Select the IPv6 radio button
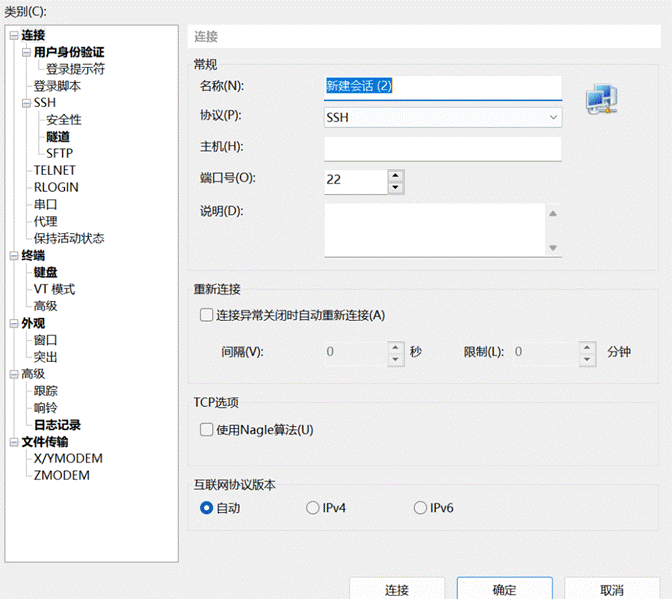The image size is (672, 599). pos(420,508)
